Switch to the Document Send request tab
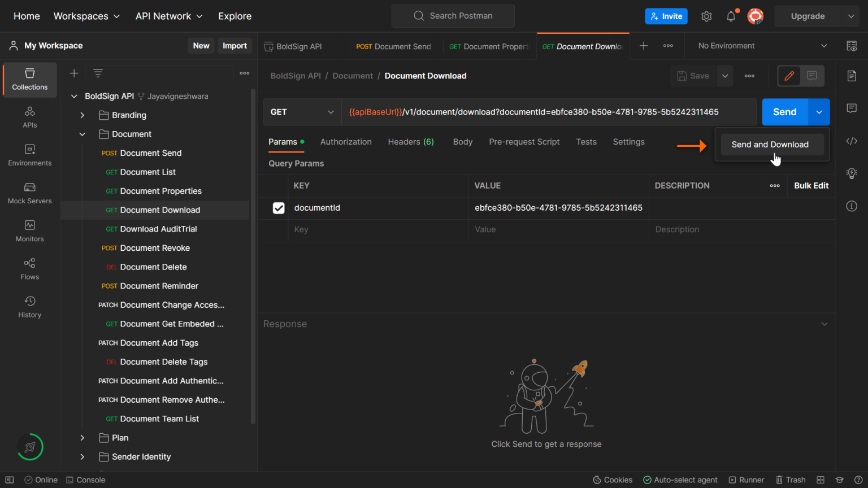Screen dimensions: 868x488 (x=394, y=46)
